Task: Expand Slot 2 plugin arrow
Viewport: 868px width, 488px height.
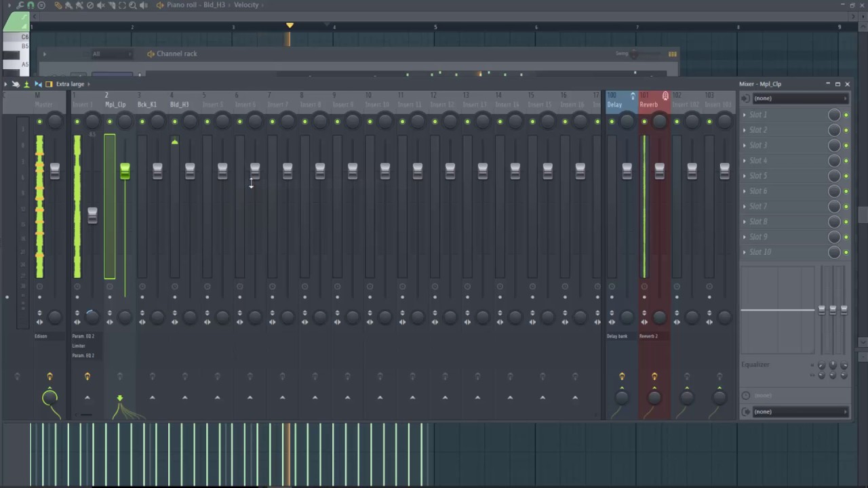Action: pos(745,130)
